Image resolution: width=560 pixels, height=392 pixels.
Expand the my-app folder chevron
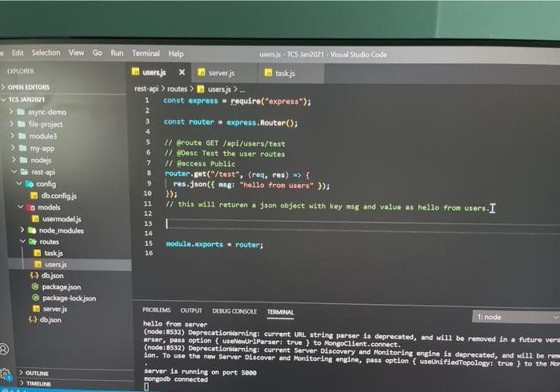[x=14, y=147]
